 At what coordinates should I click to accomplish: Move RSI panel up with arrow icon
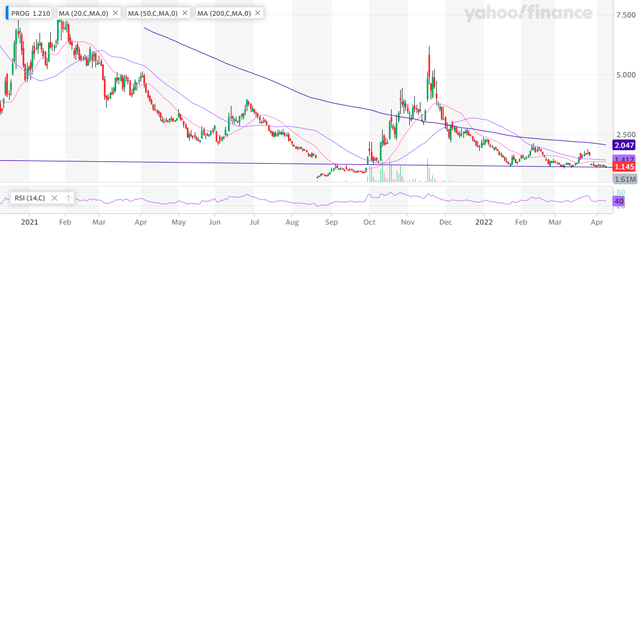68,198
